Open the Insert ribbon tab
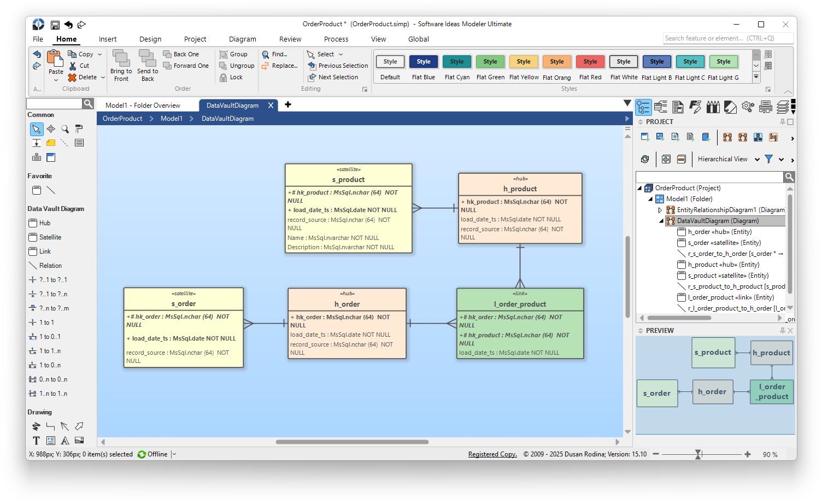Image resolution: width=822 pixels, height=504 pixels. (x=108, y=39)
